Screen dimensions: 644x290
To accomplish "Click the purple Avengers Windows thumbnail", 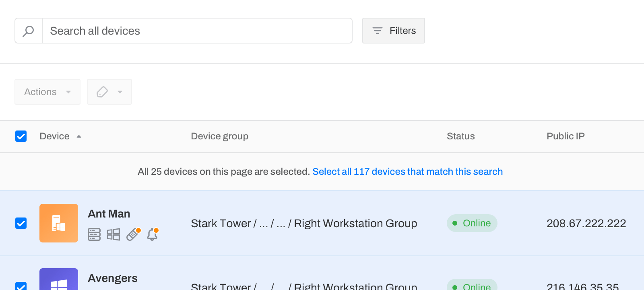I will [59, 279].
